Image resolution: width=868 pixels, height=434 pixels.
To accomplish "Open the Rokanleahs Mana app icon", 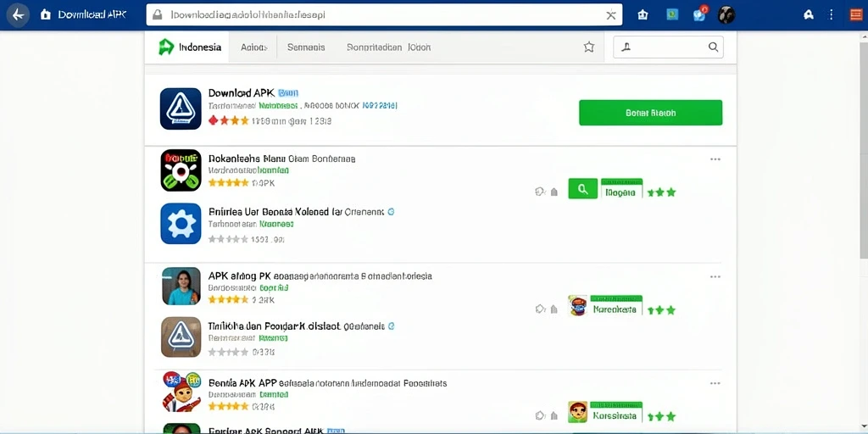I will pyautogui.click(x=181, y=170).
